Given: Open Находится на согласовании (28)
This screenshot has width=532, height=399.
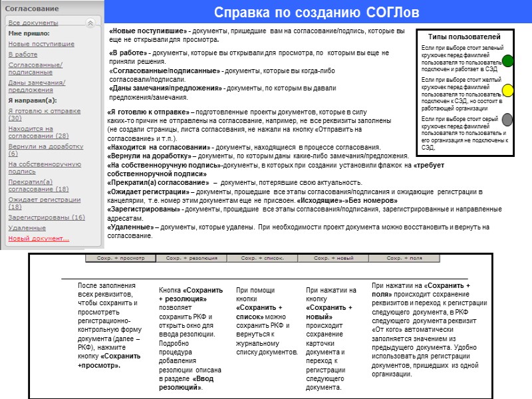Looking at the screenshot, I should click(39, 132).
